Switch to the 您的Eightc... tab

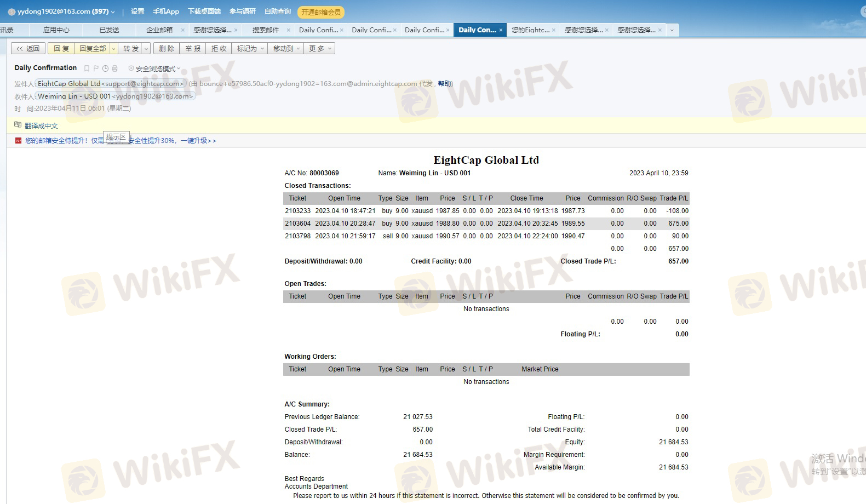click(530, 30)
